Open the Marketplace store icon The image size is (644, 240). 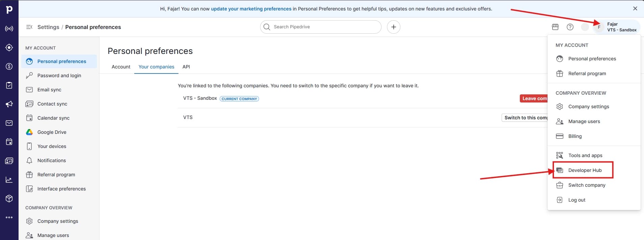coord(555,27)
